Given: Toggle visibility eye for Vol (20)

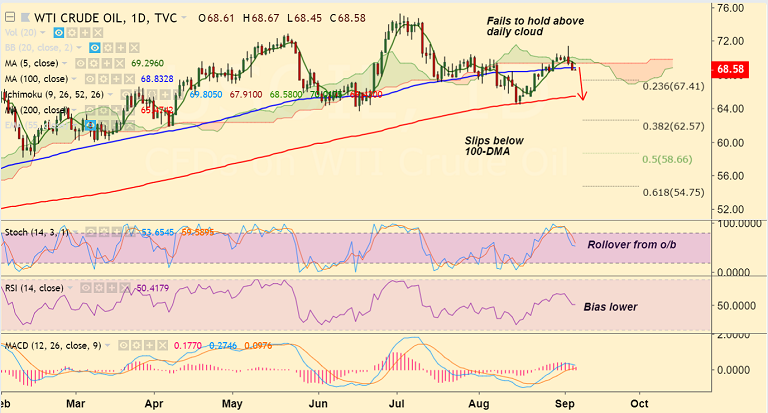Looking at the screenshot, I should (59, 33).
